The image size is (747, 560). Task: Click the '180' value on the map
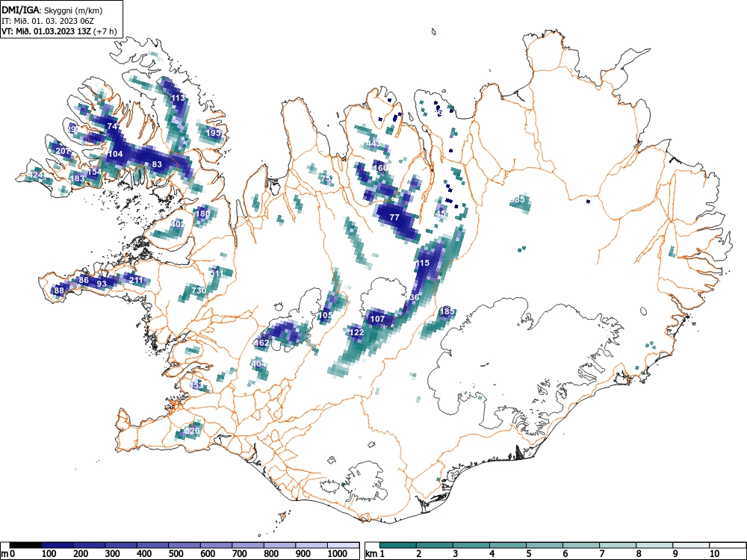[x=203, y=214]
